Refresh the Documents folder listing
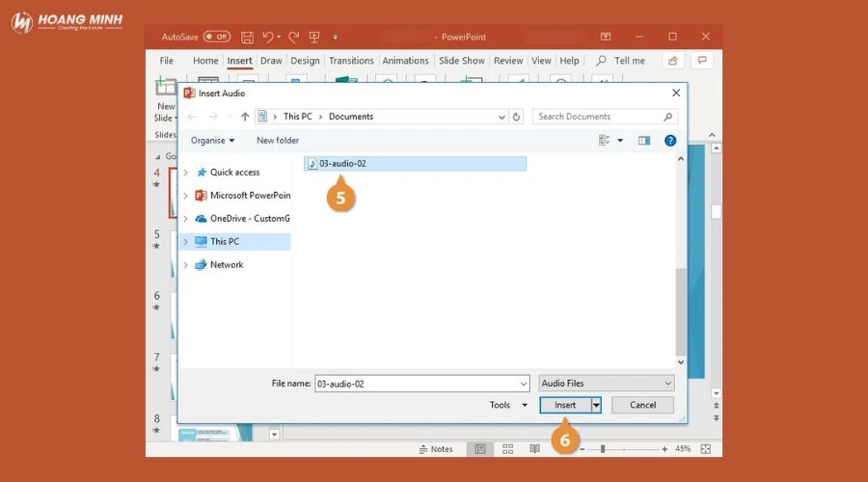The height and width of the screenshot is (482, 868). [517, 117]
